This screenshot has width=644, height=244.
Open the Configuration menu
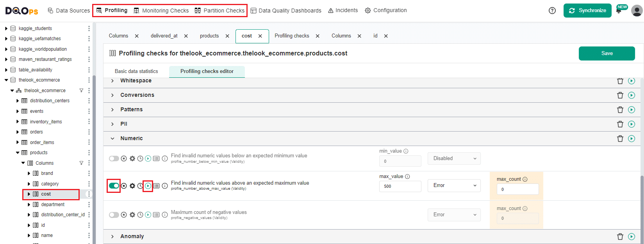click(x=386, y=11)
